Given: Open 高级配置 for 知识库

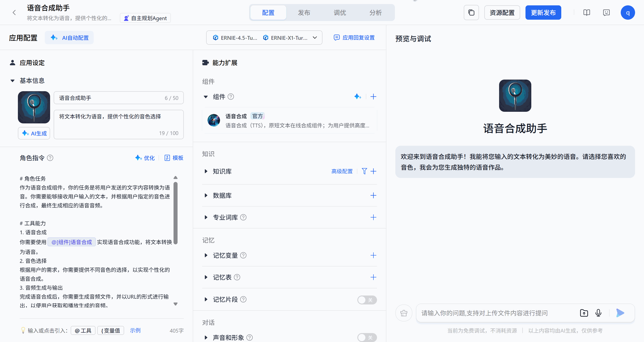Looking at the screenshot, I should point(342,171).
